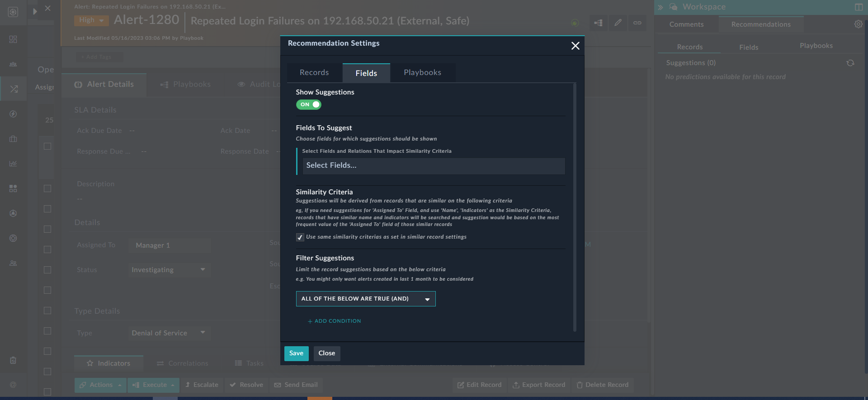Expand the Actions dropdown button
Image resolution: width=868 pixels, height=400 pixels.
click(101, 385)
